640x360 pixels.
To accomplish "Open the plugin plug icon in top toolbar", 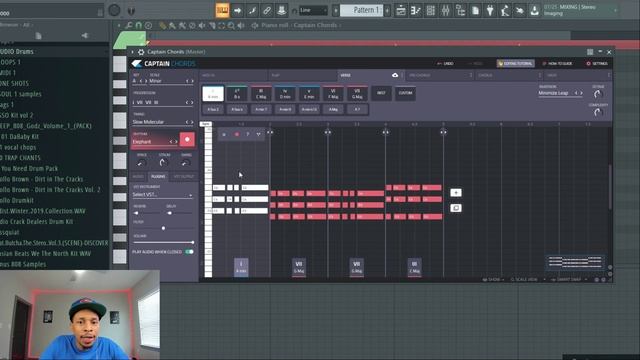I will coord(490,10).
